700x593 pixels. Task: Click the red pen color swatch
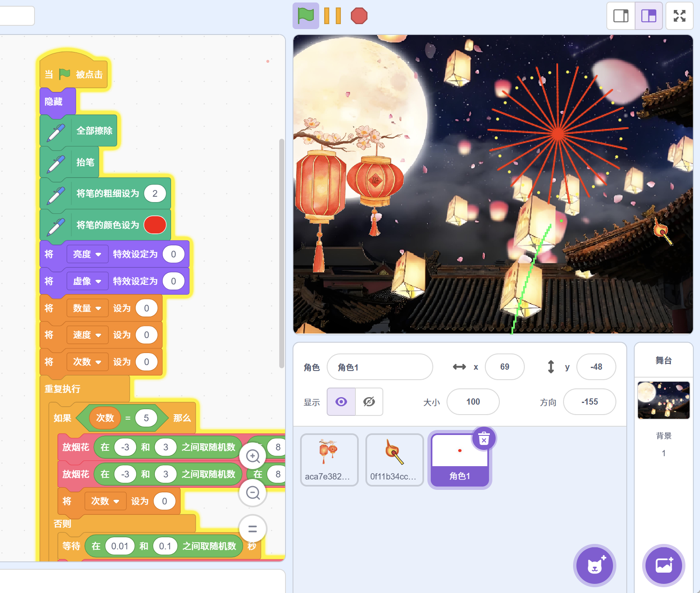click(155, 225)
